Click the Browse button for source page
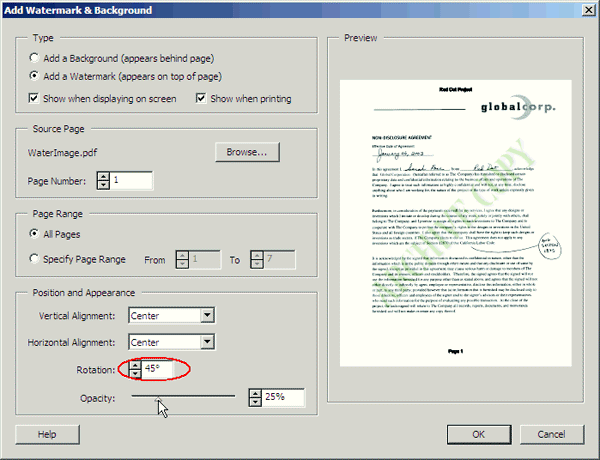Viewport: 600px width, 460px height. pos(246,153)
